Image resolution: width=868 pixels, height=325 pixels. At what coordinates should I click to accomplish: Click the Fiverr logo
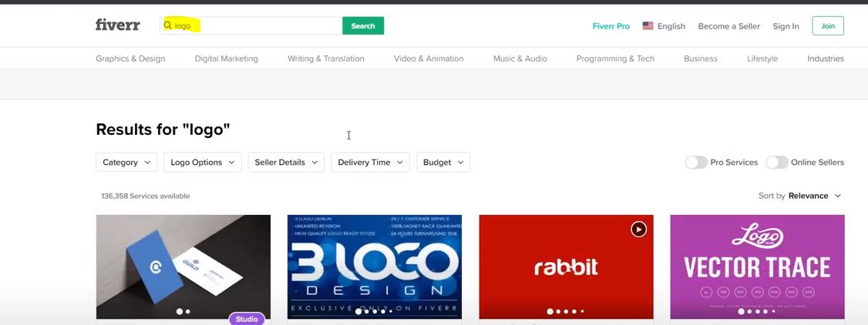click(117, 25)
